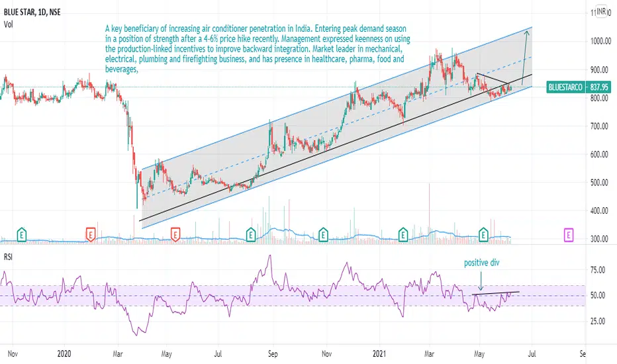
Task: Select the RSI indicator label
Action: [8, 257]
